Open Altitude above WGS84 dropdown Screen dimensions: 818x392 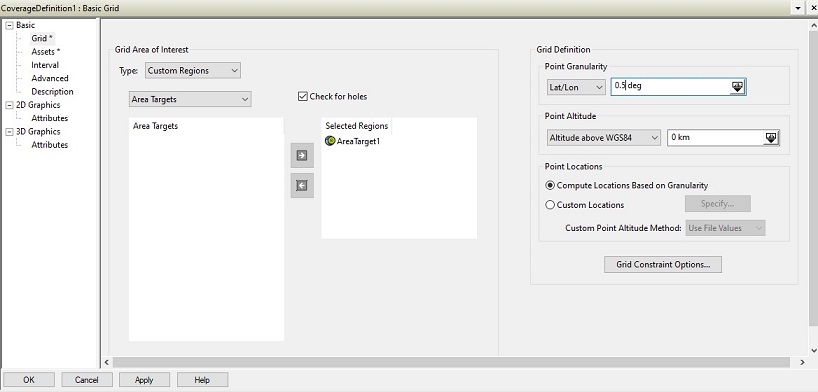point(604,138)
